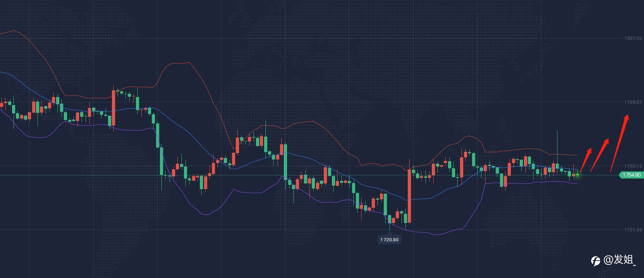The image size is (644, 278).
Task: Click the watermark logo icon beside @发姐_
Action: 596,261
